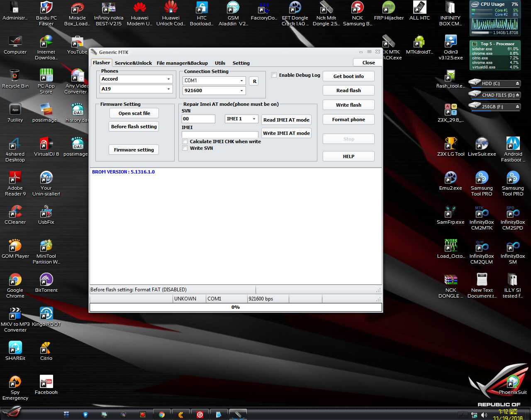Open the Setting tab
531x420 pixels.
(x=241, y=63)
